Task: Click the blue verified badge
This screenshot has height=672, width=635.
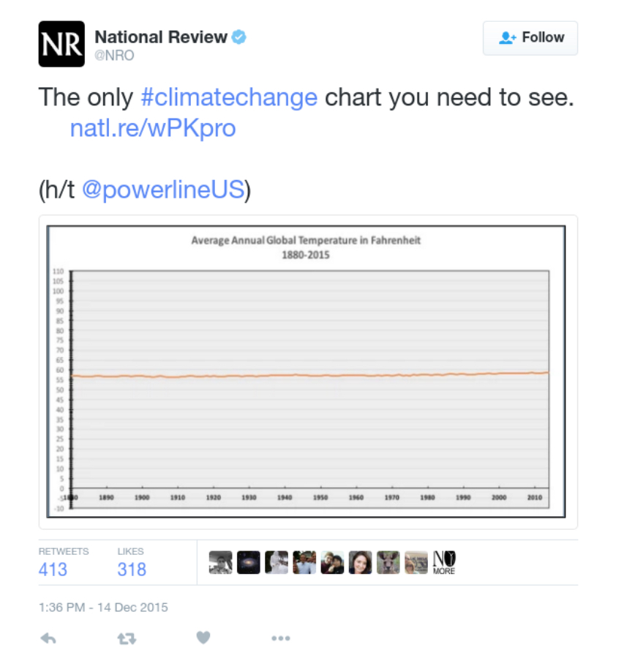Action: point(239,37)
